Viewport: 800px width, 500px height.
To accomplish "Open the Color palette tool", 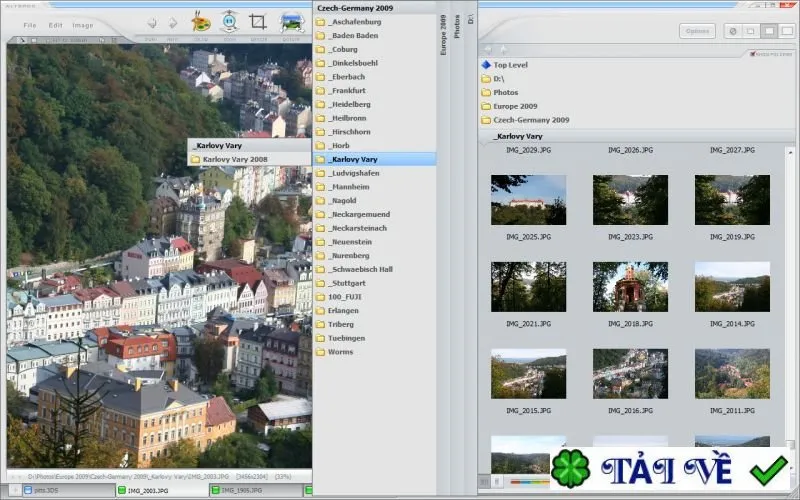I will point(201,22).
